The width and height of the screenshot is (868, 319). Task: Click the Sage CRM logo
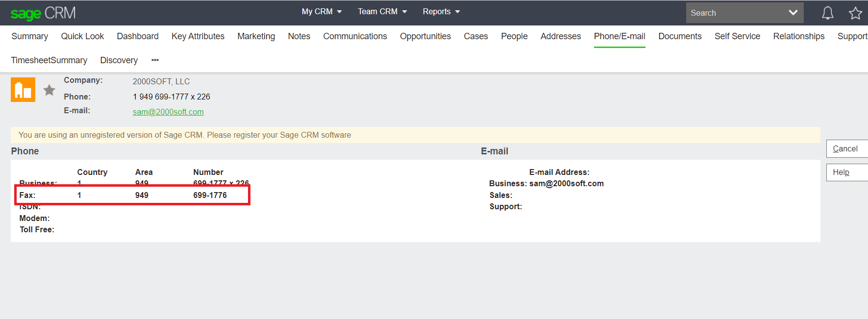(x=43, y=13)
